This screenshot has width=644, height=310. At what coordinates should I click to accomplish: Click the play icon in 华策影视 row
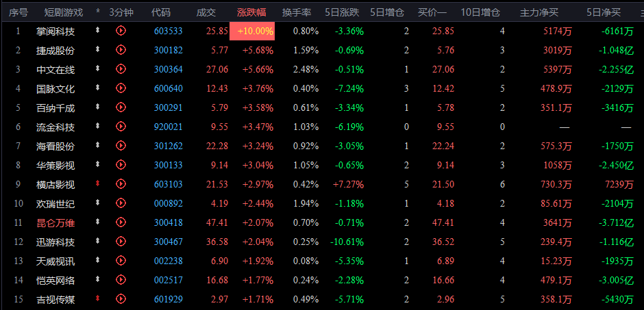(121, 164)
